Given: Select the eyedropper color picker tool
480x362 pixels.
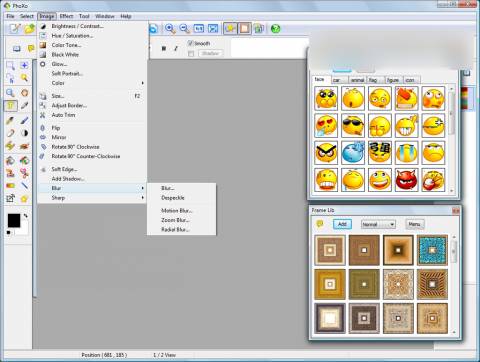Looking at the screenshot, I should point(24,106).
